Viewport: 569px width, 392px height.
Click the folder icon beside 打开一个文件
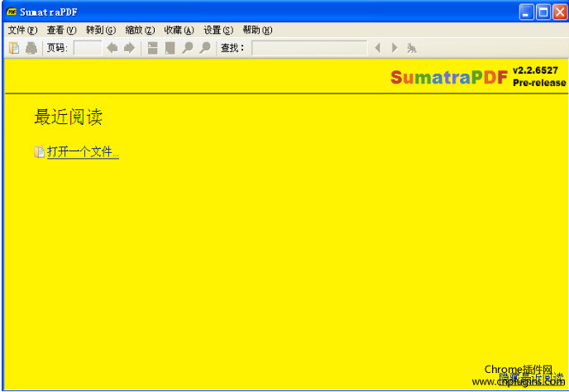[39, 152]
